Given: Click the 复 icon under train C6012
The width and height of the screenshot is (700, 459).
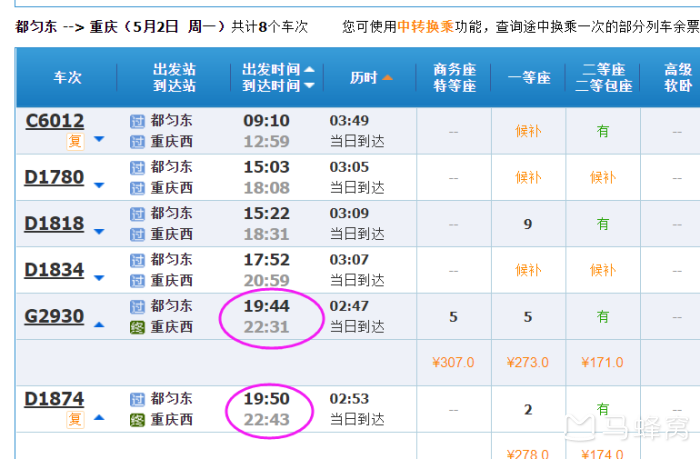Looking at the screenshot, I should click(x=75, y=141).
